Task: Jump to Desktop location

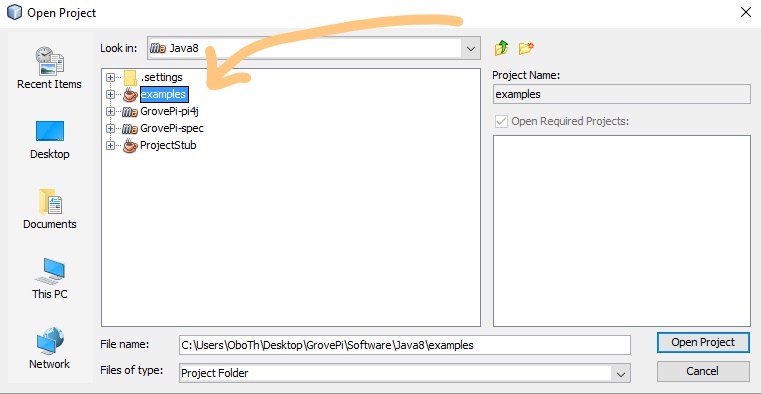Action: tap(50, 140)
